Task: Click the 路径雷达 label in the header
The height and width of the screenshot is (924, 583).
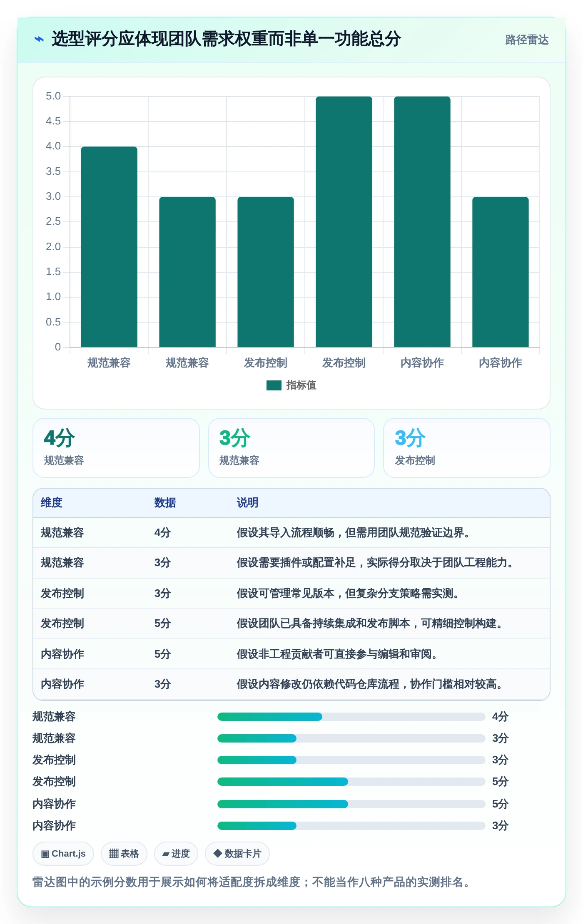Action: 527,40
